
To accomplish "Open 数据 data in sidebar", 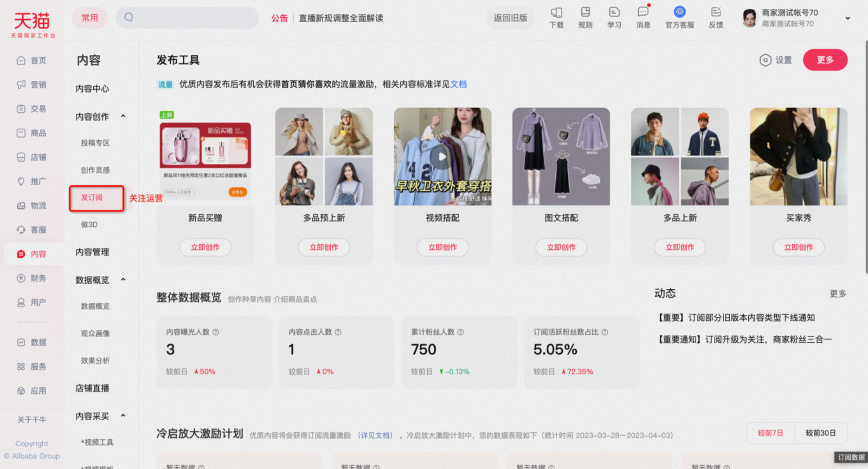I will [x=32, y=342].
